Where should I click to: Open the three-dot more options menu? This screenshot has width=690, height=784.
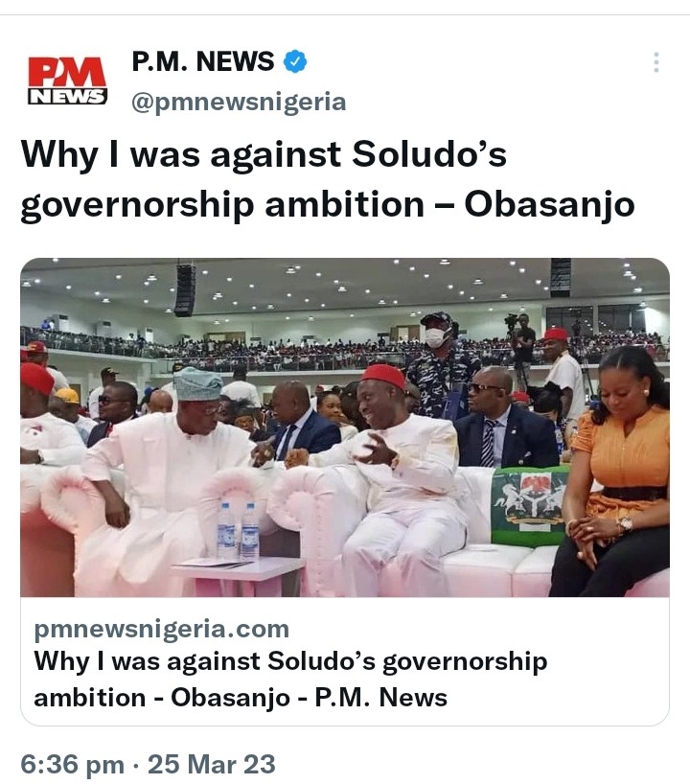pos(656,62)
